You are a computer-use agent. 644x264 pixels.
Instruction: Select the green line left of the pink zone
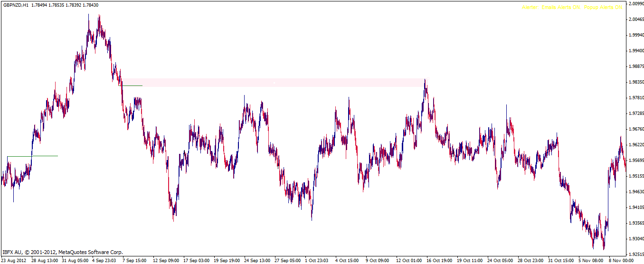131,85
